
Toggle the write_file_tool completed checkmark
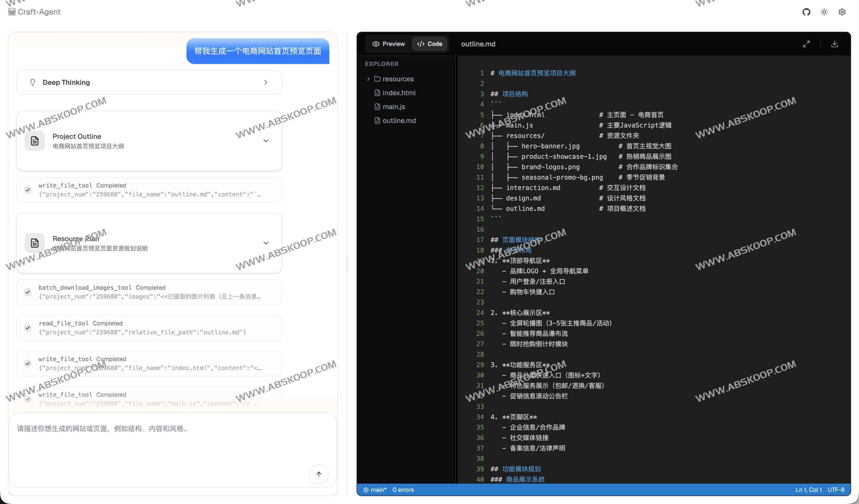click(28, 190)
